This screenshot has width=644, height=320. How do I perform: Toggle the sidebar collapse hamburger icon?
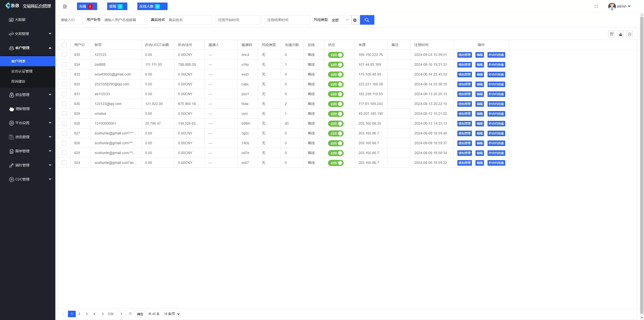pyautogui.click(x=65, y=7)
